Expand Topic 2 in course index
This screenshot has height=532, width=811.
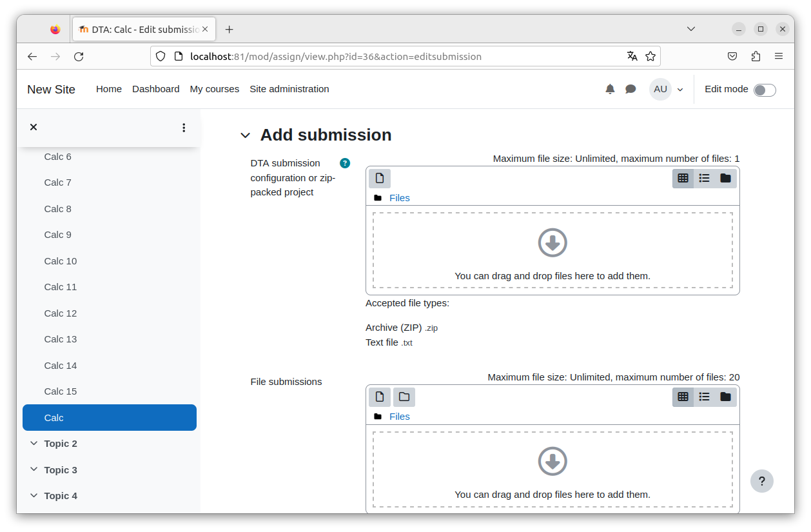click(34, 444)
